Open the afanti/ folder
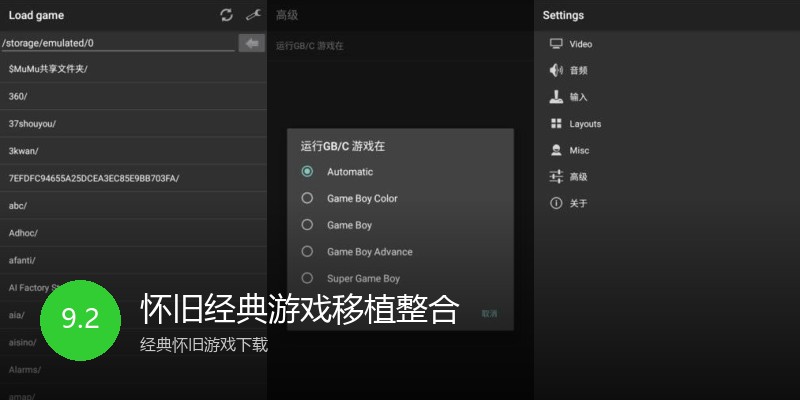Image resolution: width=800 pixels, height=400 pixels. click(133, 260)
